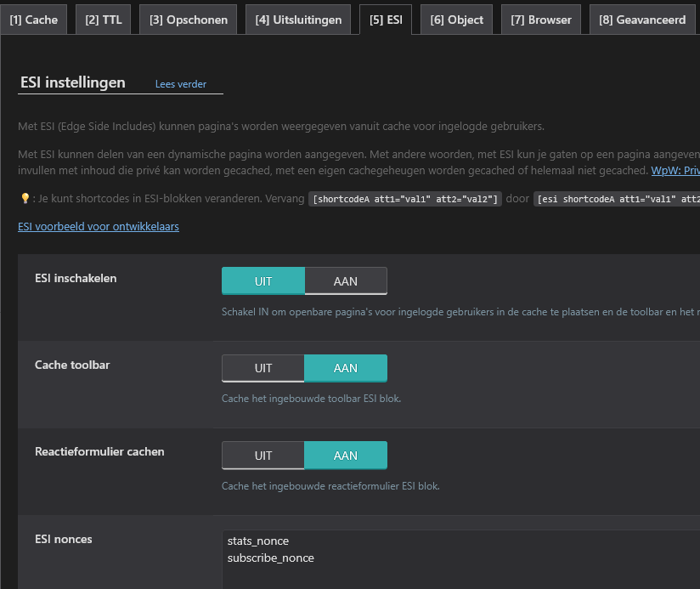The height and width of the screenshot is (589, 700).
Task: Open 'ESI voorbeeld voor ontwikkelaars' link
Action: pyautogui.click(x=99, y=227)
